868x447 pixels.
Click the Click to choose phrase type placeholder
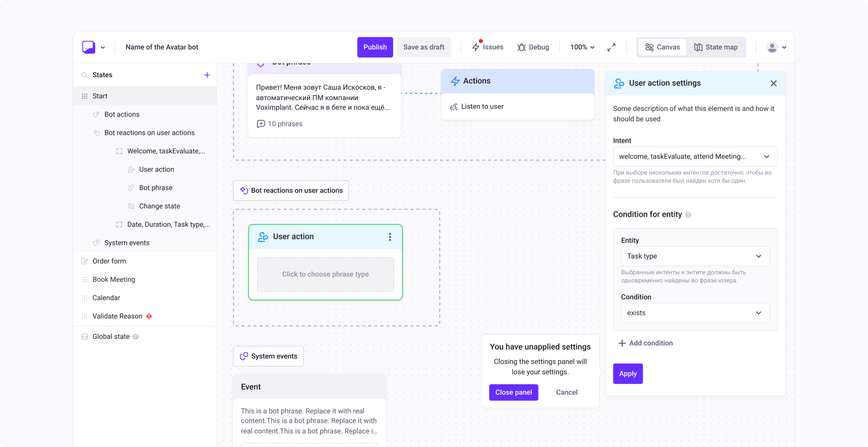(325, 274)
